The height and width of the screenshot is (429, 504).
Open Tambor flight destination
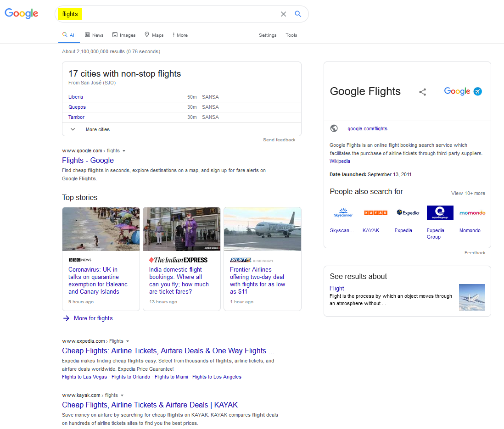tap(76, 117)
